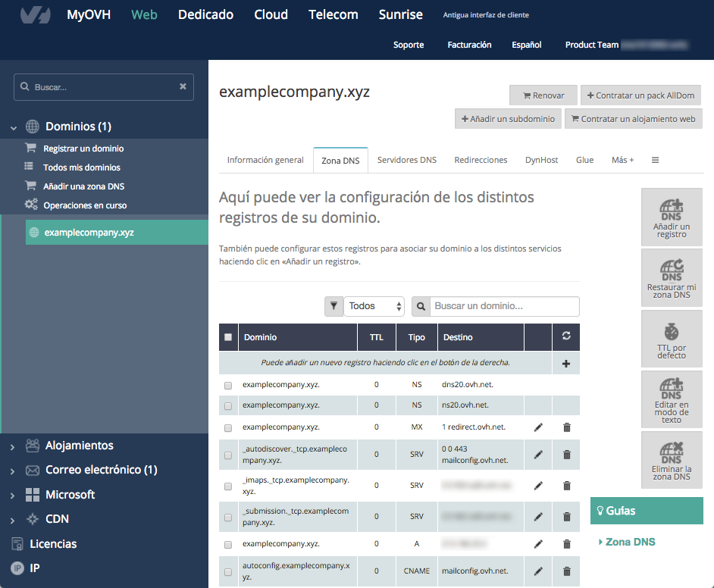Check the MX record checkbox
Viewport: 714px width, 588px height.
[x=228, y=428]
